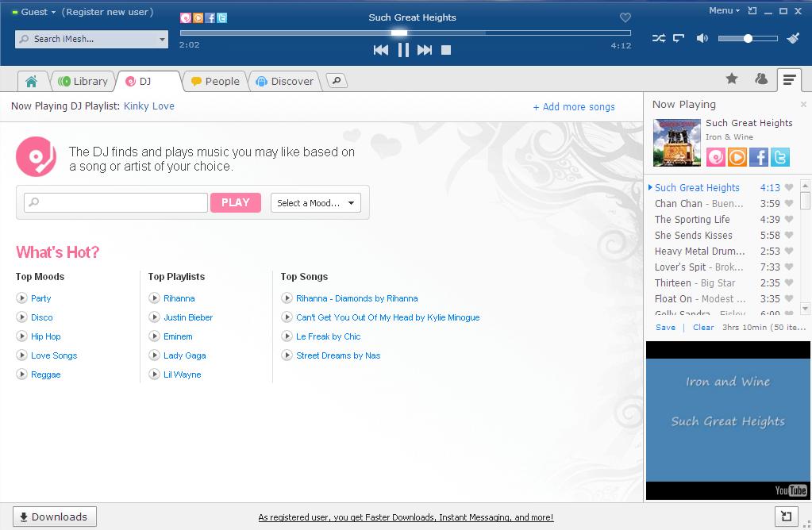Open the search tab with magnifier
This screenshot has height=530, width=812.
(337, 81)
